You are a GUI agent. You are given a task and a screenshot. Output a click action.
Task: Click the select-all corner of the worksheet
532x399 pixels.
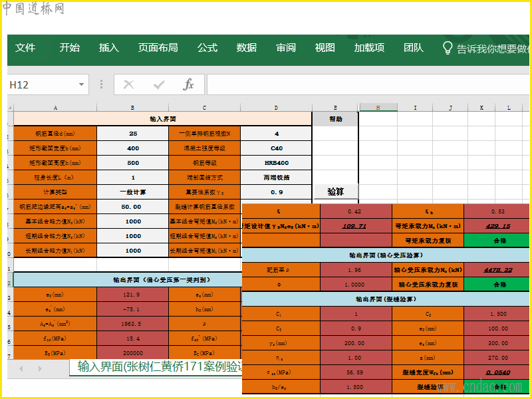pos(10,108)
